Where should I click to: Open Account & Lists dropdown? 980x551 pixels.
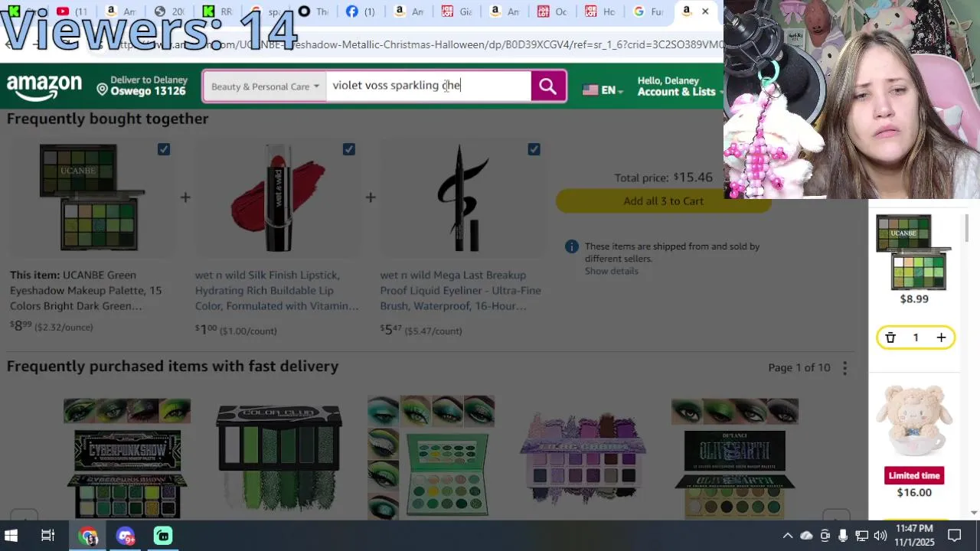point(680,86)
